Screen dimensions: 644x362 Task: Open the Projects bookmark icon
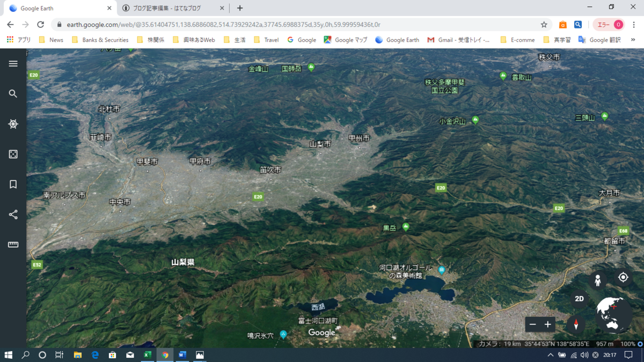(x=13, y=184)
